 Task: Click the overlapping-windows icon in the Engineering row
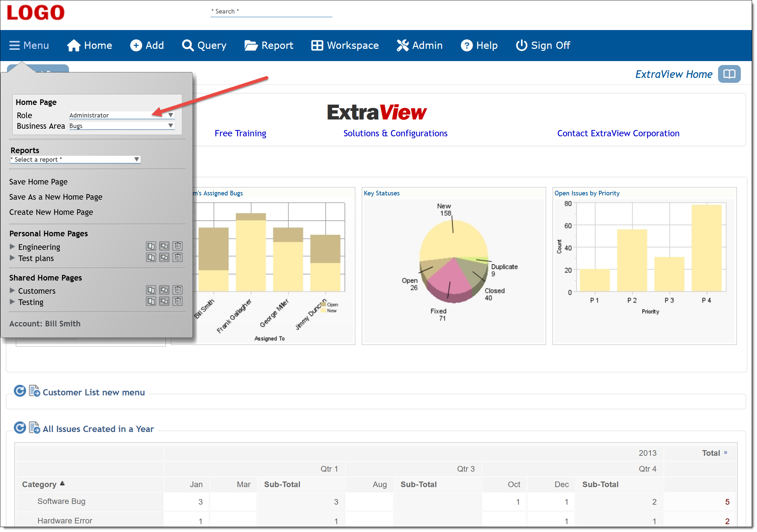click(x=164, y=246)
